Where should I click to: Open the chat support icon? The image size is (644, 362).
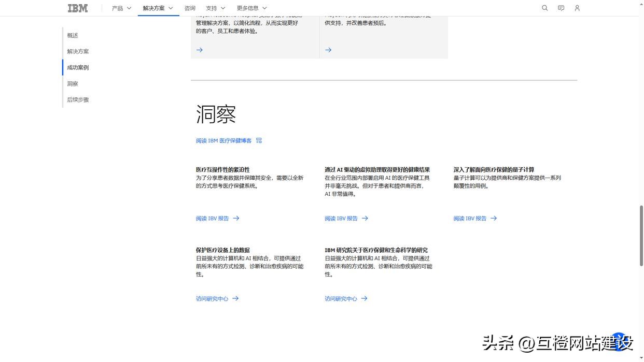[x=560, y=7]
